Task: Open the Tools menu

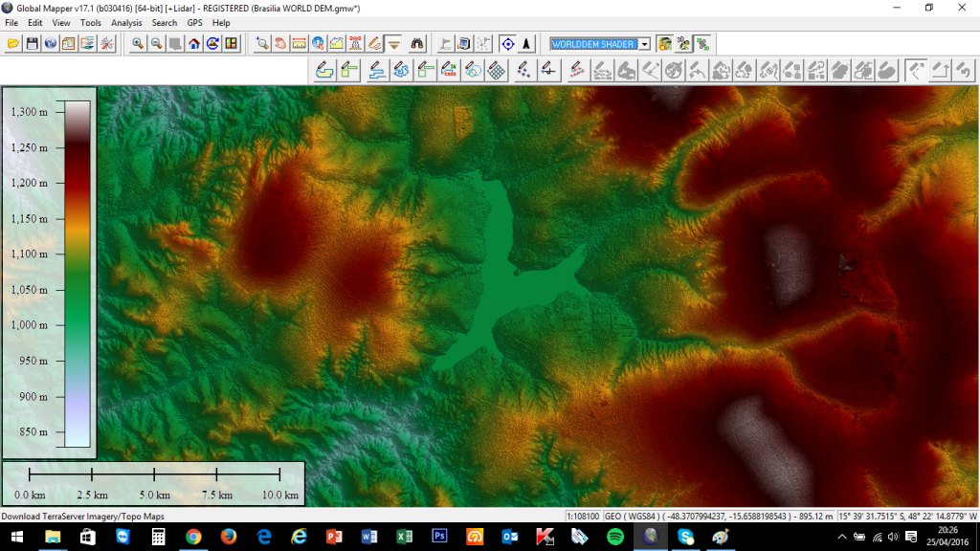Action: click(x=90, y=22)
